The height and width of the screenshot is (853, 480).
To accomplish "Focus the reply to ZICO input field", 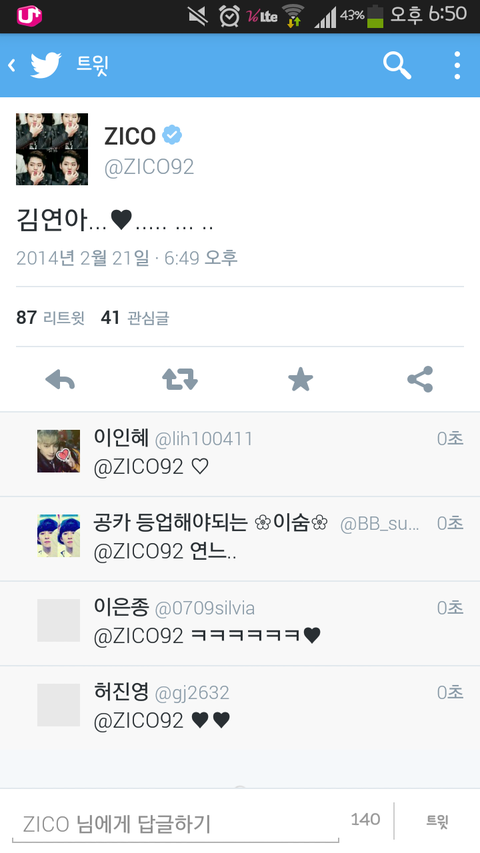I will coord(175,824).
